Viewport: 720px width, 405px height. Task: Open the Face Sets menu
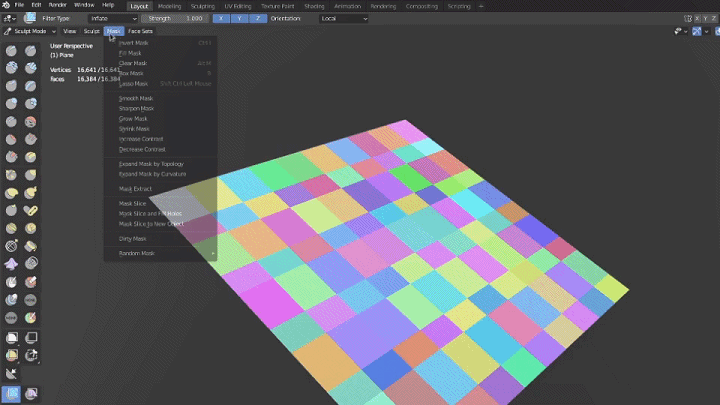[140, 31]
